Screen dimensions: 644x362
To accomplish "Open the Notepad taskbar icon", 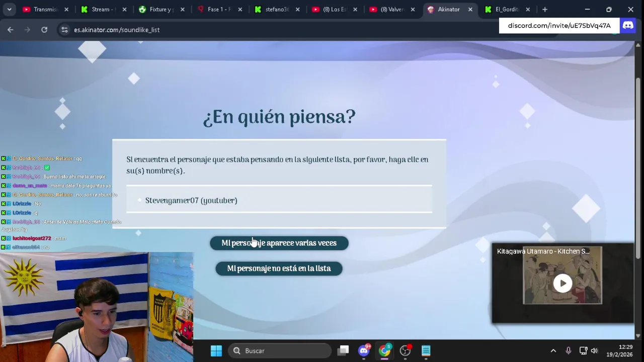I will coord(426,350).
